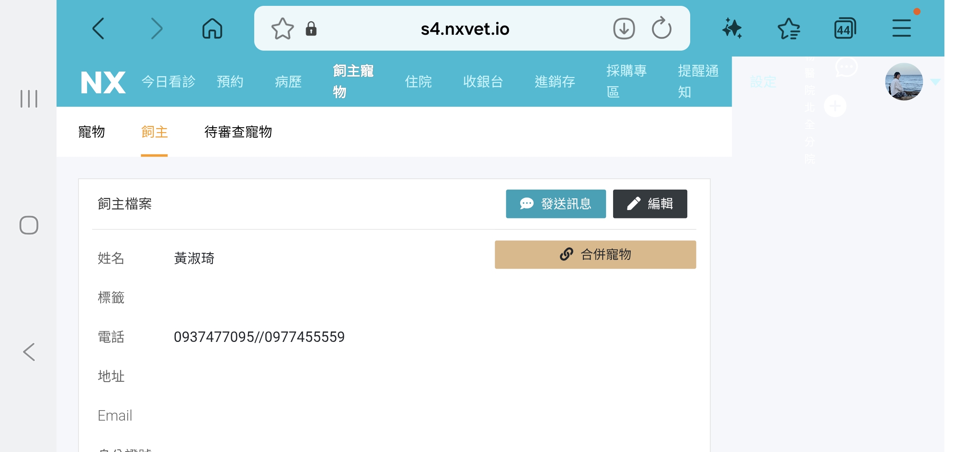Open the browser hamburger menu
The height and width of the screenshot is (452, 980).
tap(901, 28)
